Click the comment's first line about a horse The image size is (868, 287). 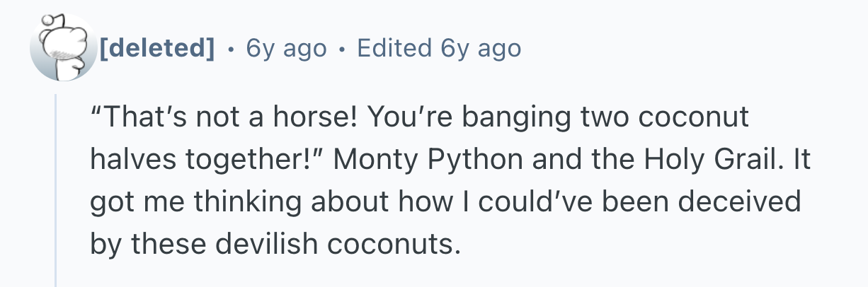[x=418, y=117]
